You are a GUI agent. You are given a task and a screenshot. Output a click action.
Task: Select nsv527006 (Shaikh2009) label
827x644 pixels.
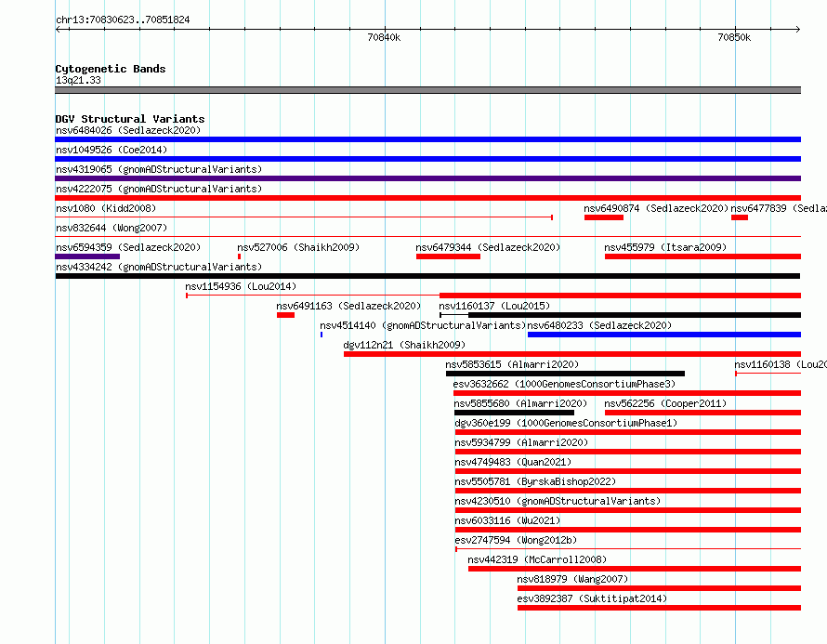298,247
